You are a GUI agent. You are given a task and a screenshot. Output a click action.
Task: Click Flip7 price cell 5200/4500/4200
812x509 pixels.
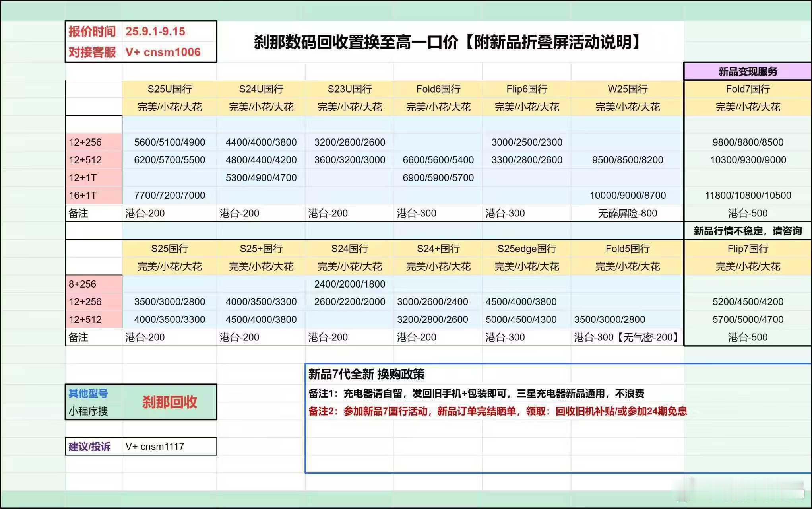coord(748,302)
